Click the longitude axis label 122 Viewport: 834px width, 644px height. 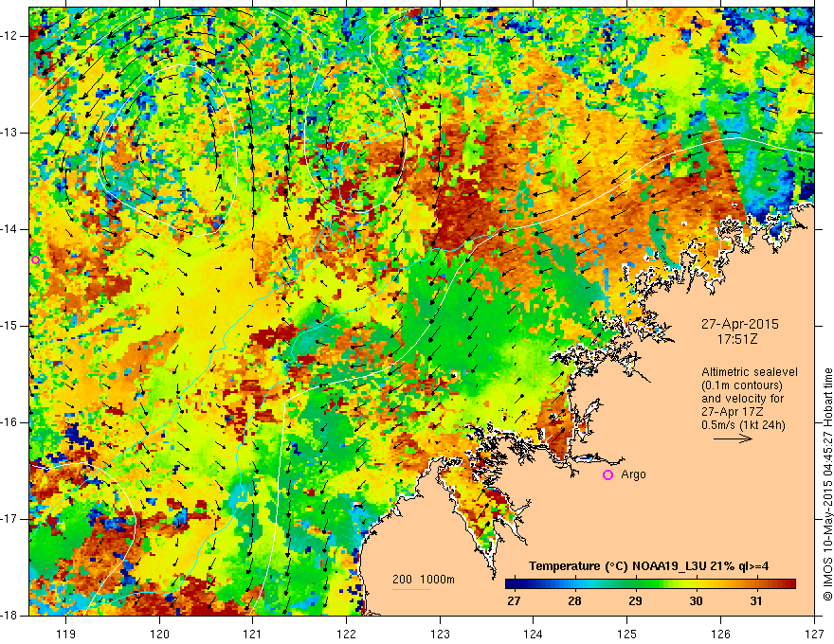pos(346,634)
